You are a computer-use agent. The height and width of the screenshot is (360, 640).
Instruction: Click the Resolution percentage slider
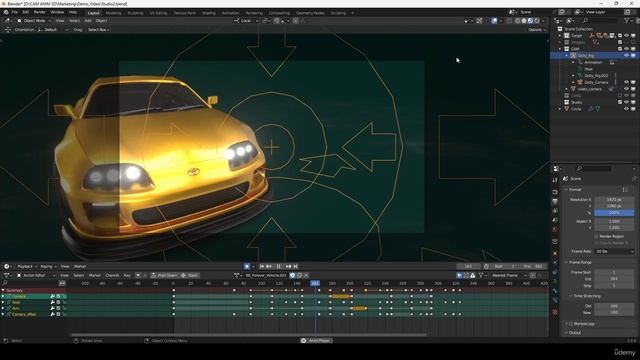pyautogui.click(x=614, y=213)
